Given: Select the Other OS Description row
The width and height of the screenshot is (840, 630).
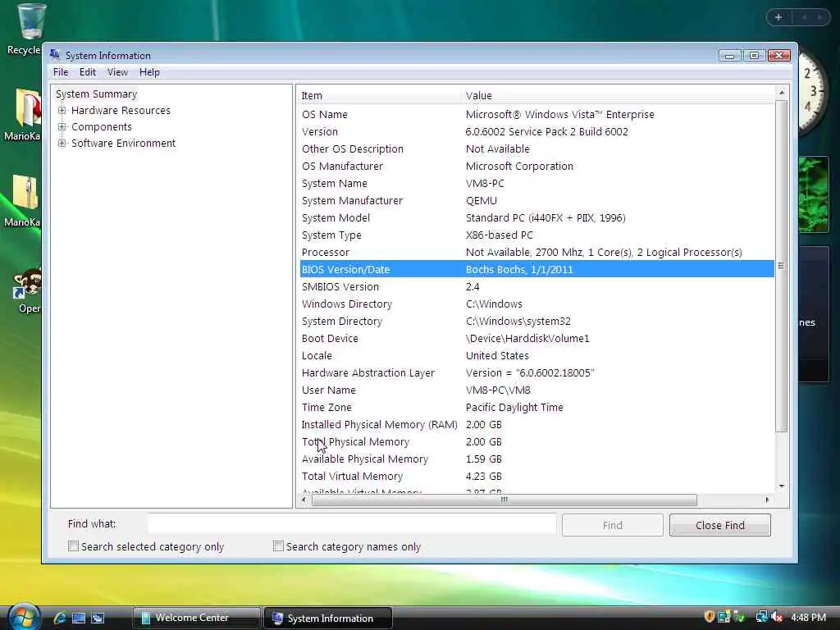Looking at the screenshot, I should coord(536,149).
